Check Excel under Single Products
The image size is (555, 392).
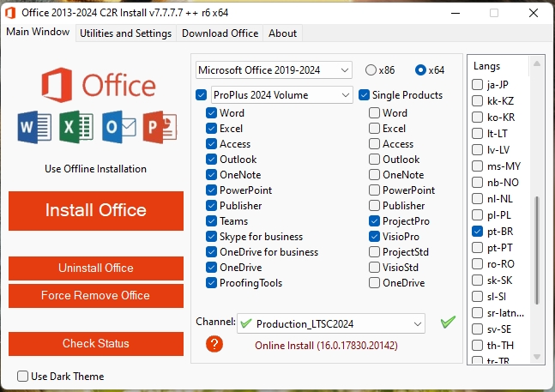pos(374,128)
